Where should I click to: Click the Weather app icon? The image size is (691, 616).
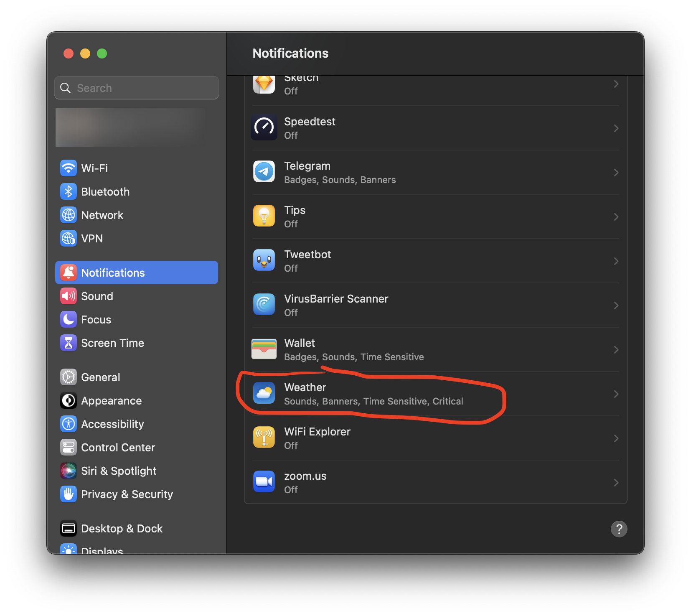[x=264, y=393]
